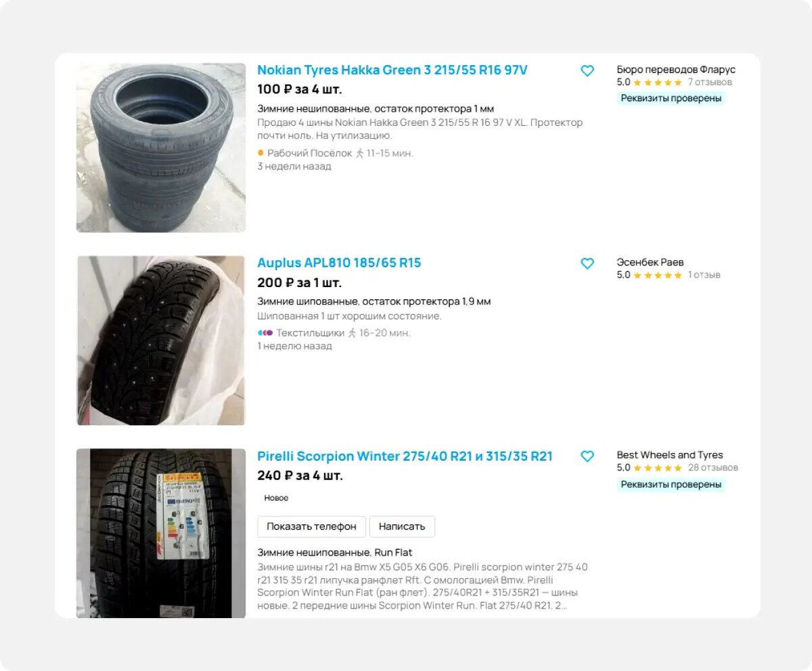Open the studded Auplus tire photo

click(x=161, y=341)
